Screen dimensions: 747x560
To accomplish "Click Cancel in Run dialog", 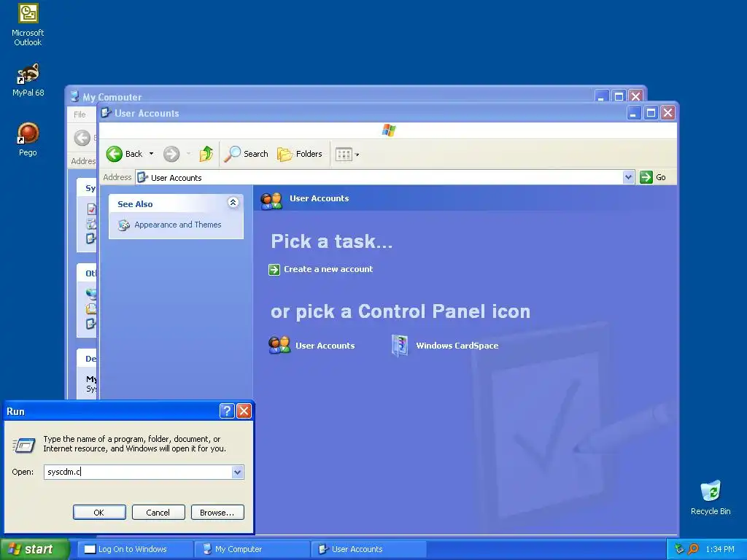I will (158, 513).
